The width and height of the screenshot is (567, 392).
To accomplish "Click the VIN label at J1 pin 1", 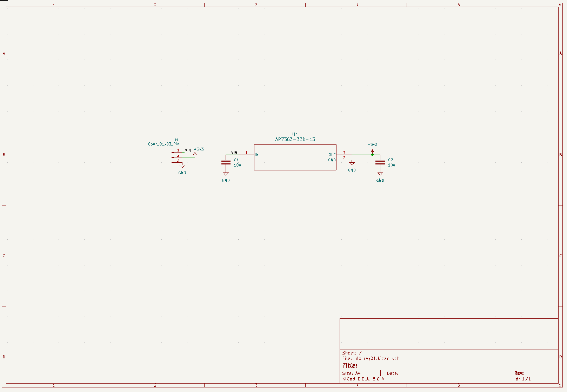I will [x=188, y=150].
